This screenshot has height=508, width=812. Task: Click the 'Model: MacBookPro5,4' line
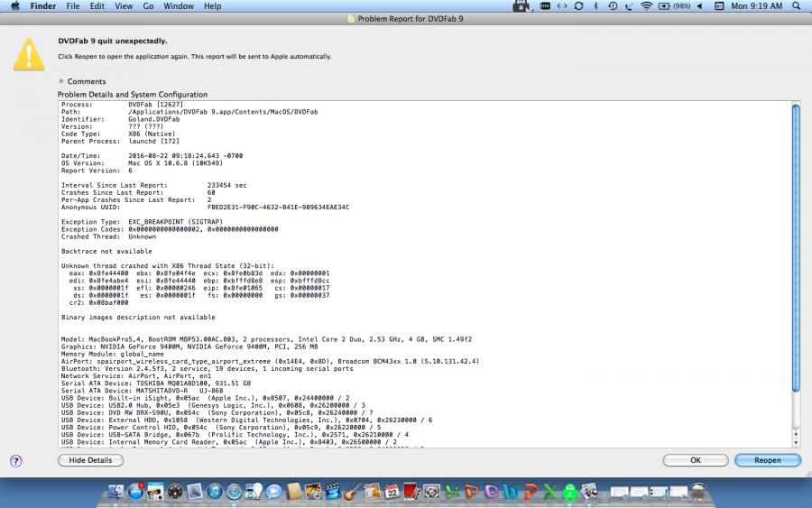(x=266, y=339)
